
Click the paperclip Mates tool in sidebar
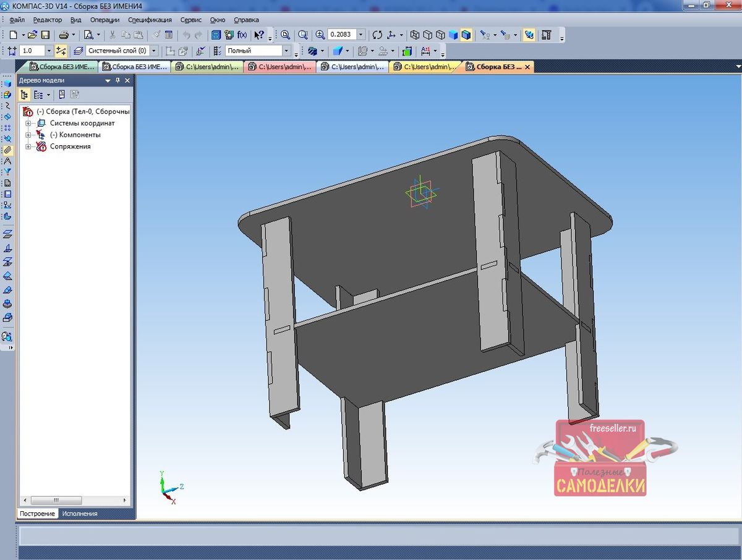(7, 150)
